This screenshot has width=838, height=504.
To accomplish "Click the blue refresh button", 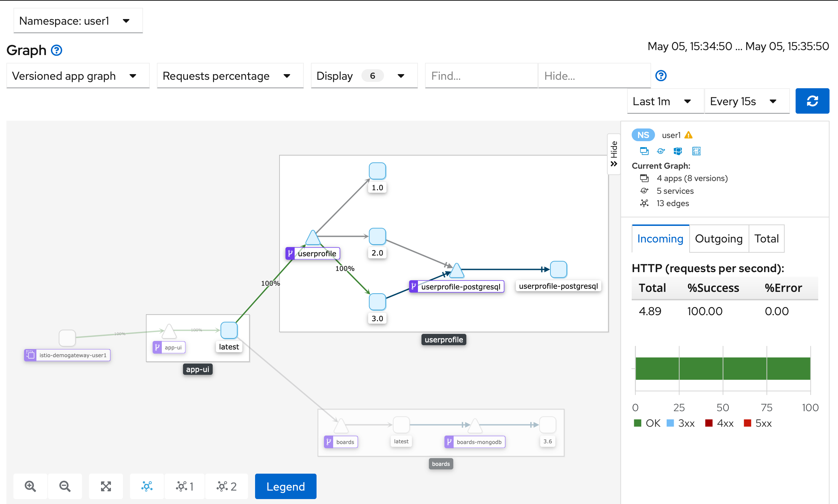I will (812, 101).
